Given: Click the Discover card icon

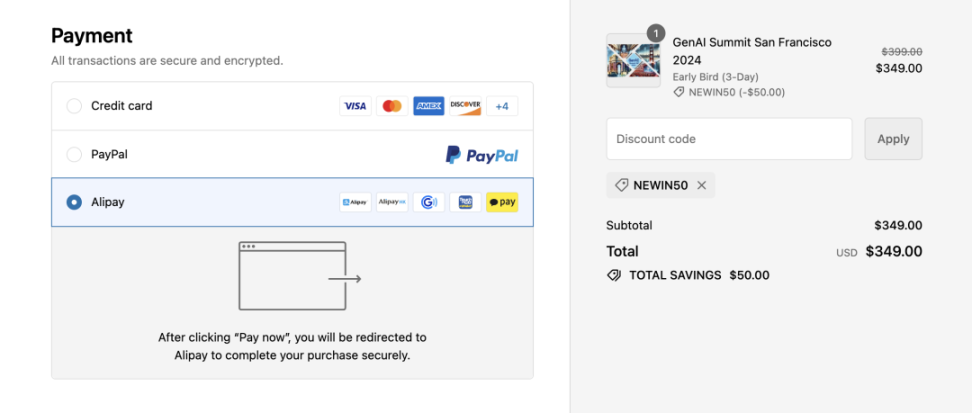Looking at the screenshot, I should 465,106.
